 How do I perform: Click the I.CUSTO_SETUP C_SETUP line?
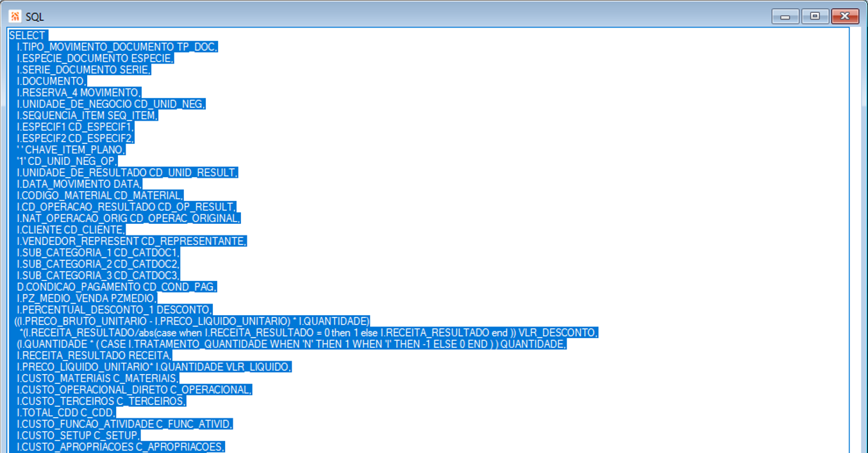(x=79, y=435)
